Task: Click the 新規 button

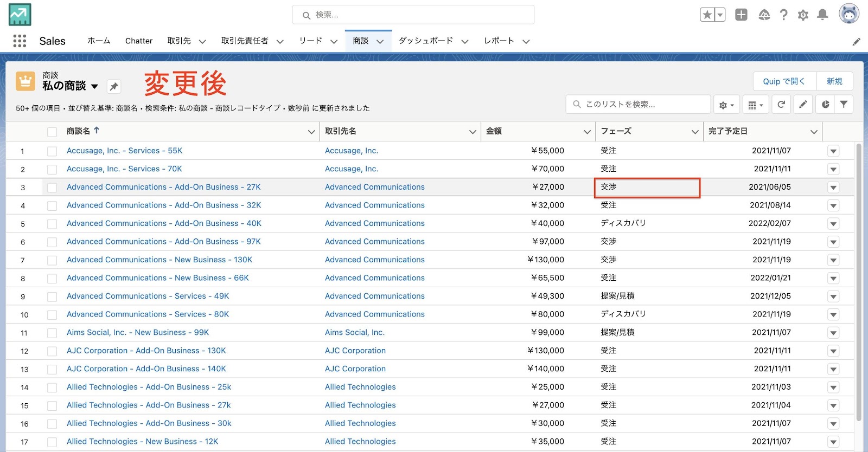Action: pyautogui.click(x=834, y=81)
